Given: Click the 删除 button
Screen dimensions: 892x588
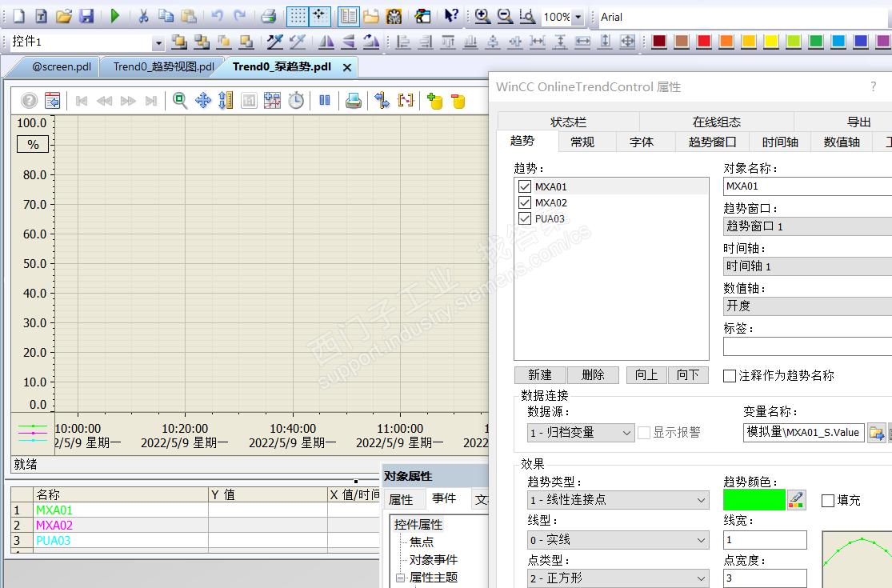Looking at the screenshot, I should 593,375.
